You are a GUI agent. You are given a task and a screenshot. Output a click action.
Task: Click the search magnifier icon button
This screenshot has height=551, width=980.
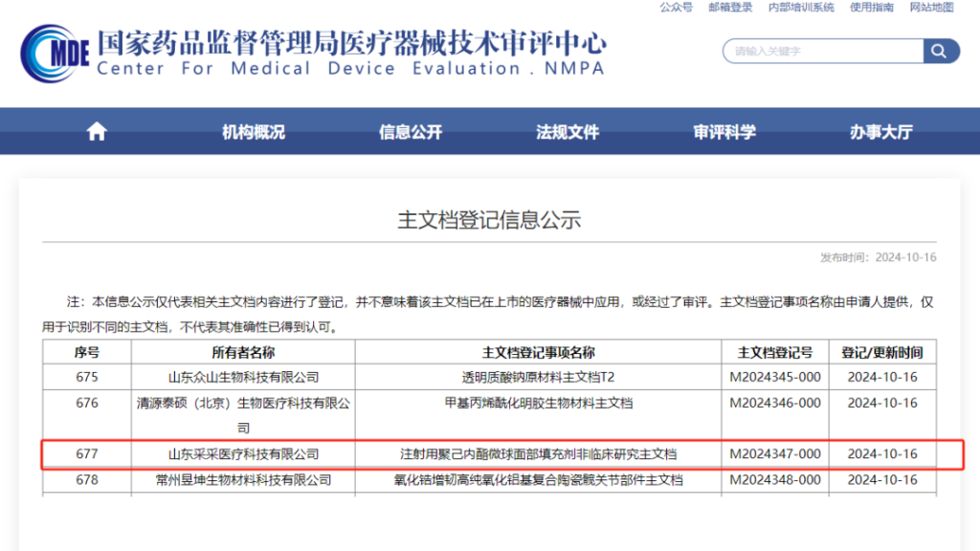click(940, 51)
